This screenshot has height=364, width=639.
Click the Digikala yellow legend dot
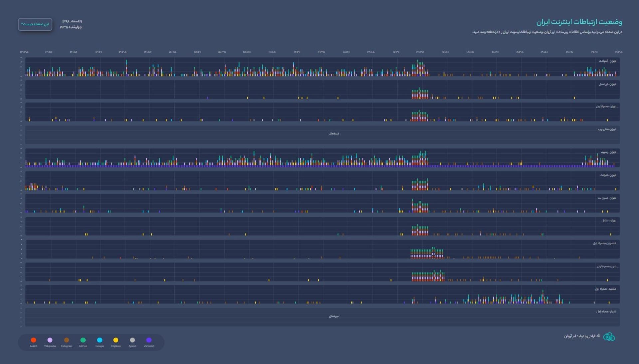[x=116, y=340]
